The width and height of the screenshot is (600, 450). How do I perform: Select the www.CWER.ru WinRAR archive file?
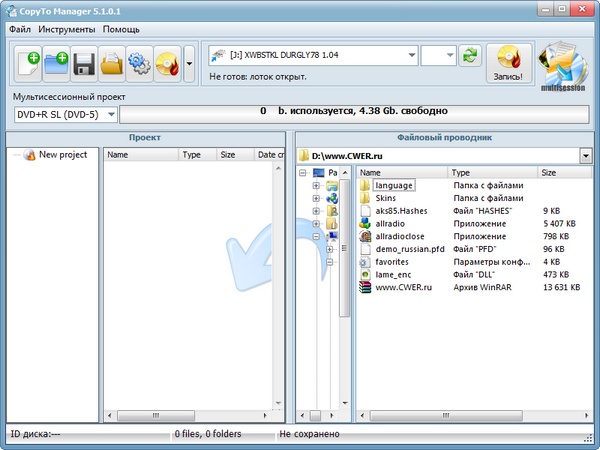point(402,287)
